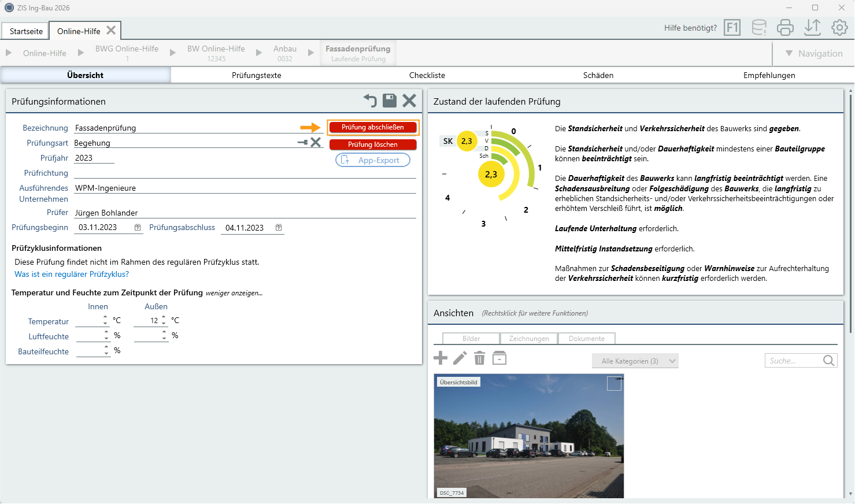The width and height of the screenshot is (855, 504).
Task: Open the Alle Kategorien (3) dropdown
Action: click(x=635, y=361)
